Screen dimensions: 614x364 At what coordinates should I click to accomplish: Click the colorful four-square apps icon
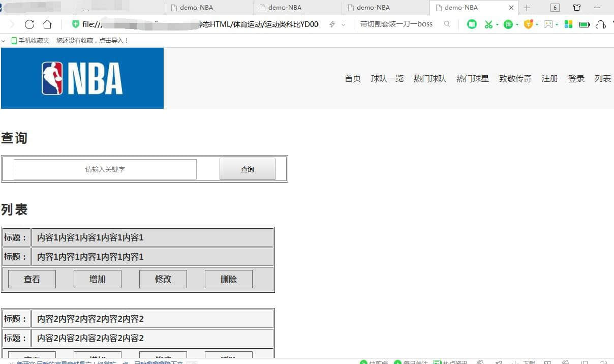[x=569, y=24]
